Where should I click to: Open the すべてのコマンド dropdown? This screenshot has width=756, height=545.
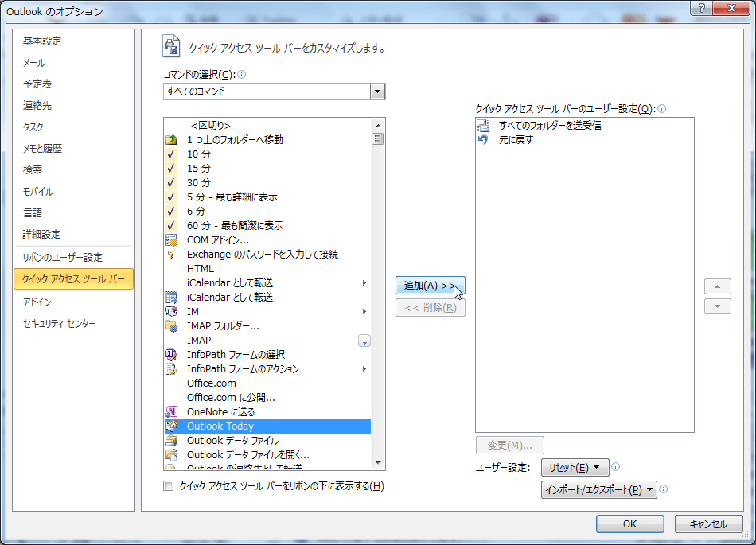(x=377, y=91)
